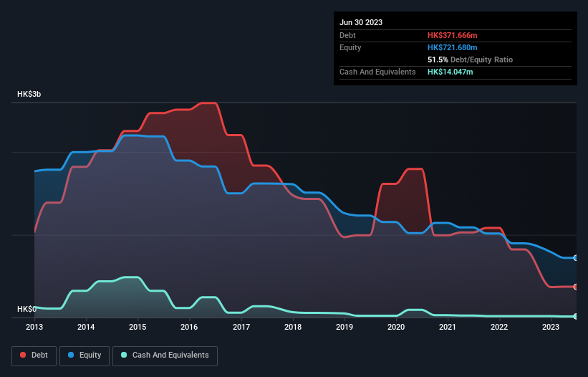Click the HK$371.666m debt value
This screenshot has width=588, height=377.
[x=452, y=35]
